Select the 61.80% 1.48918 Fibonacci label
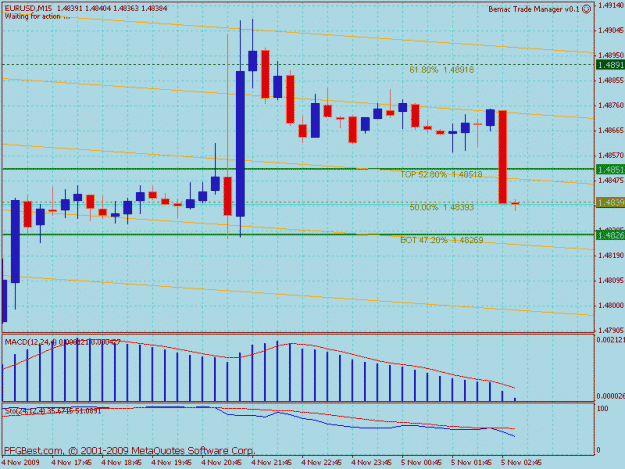The height and width of the screenshot is (469, 625). tap(442, 70)
